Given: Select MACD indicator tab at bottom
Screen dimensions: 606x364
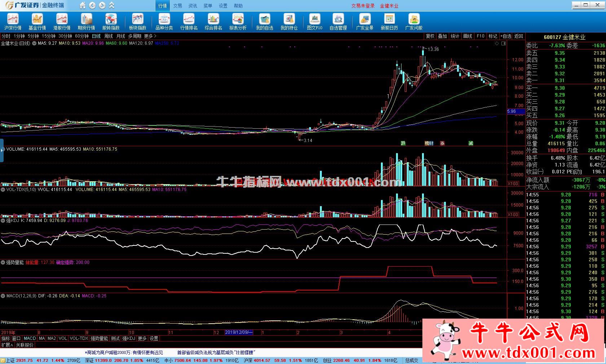Looking at the screenshot, I should click(x=30, y=338).
